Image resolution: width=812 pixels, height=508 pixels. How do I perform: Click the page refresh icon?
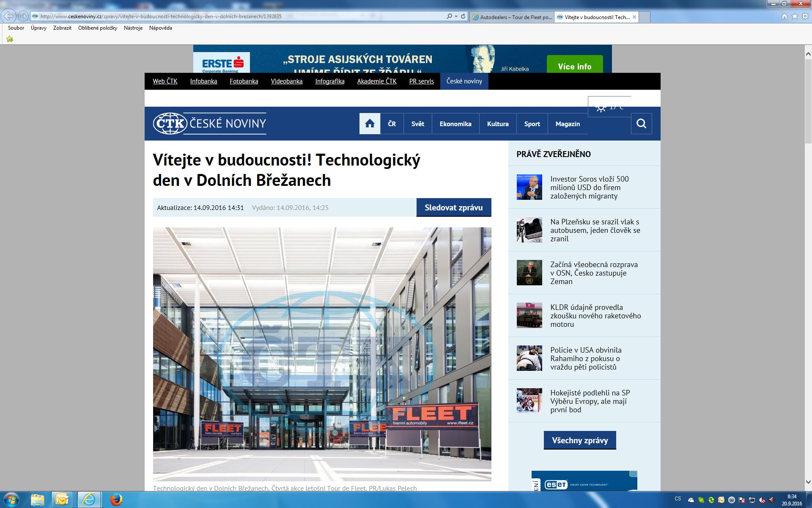pyautogui.click(x=463, y=16)
